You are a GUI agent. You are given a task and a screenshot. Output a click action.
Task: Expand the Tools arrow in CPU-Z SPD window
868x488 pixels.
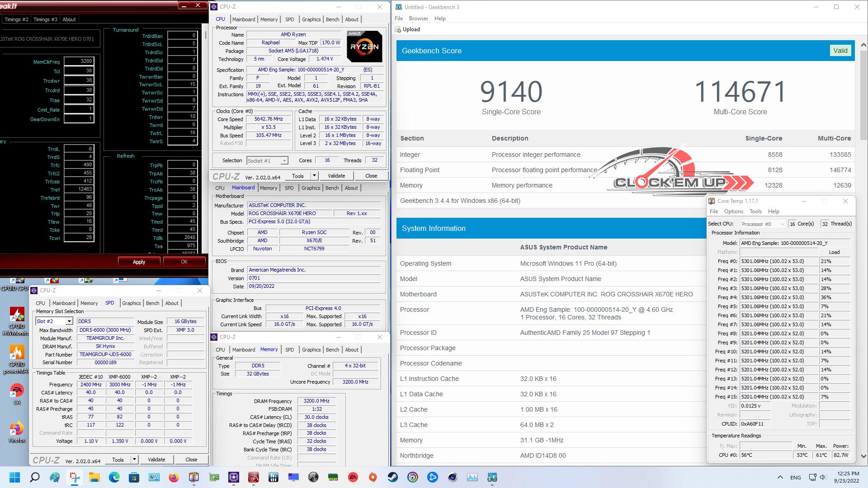coord(134,460)
